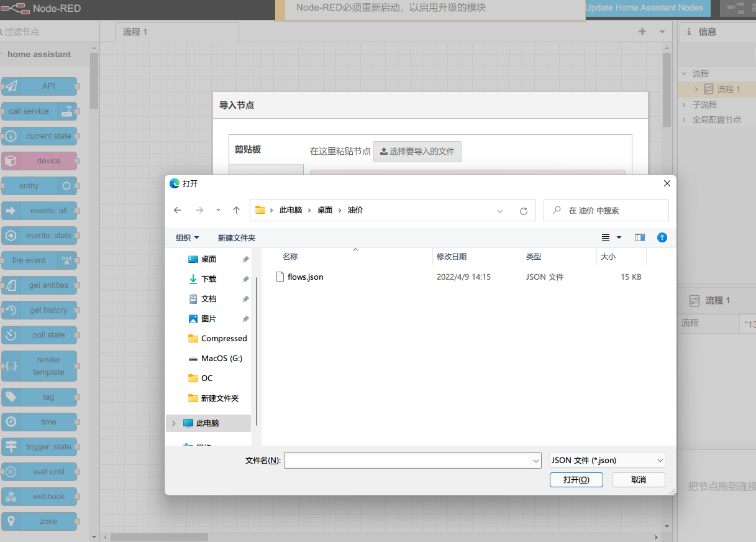Click 新建文件夹 in the toolbar
Viewport: 756px width, 542px height.
(237, 237)
